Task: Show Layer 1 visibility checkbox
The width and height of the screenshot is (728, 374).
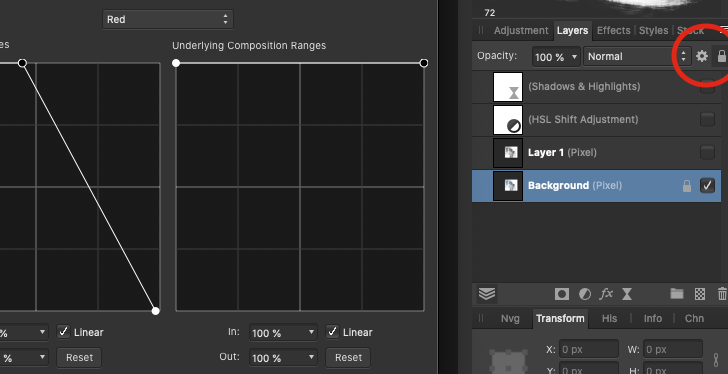Action: tap(707, 152)
